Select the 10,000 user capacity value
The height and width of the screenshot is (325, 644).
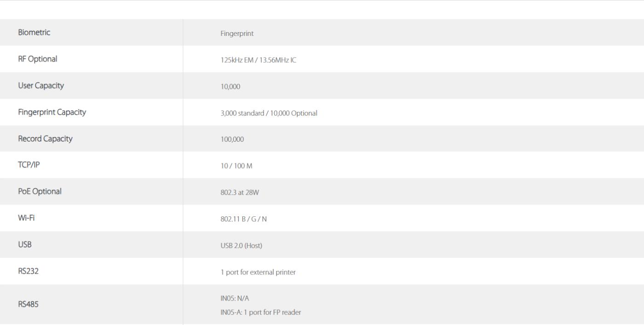230,87
